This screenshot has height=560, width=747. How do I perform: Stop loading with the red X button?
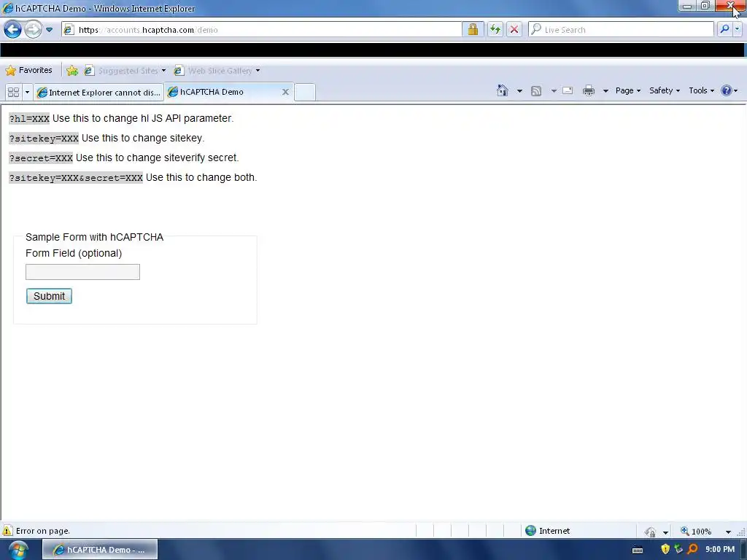pos(514,29)
